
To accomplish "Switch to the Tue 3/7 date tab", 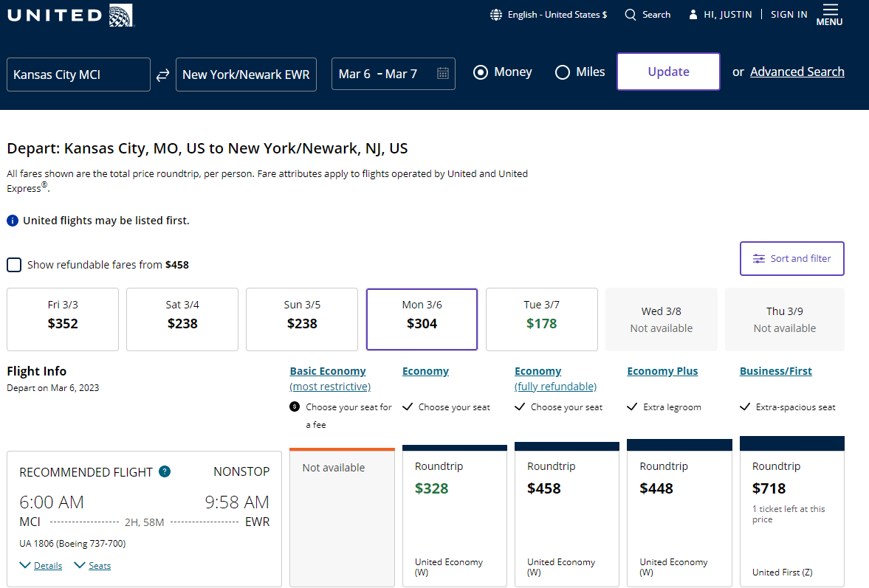I will (x=541, y=319).
